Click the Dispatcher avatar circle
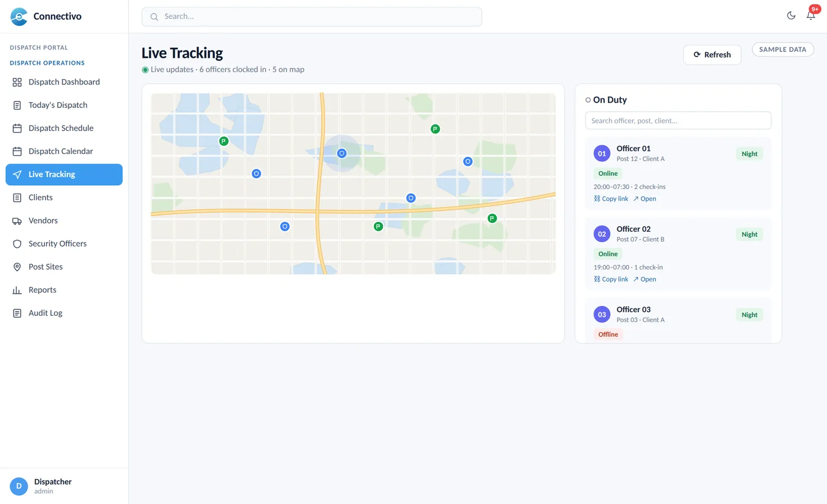 (x=19, y=486)
